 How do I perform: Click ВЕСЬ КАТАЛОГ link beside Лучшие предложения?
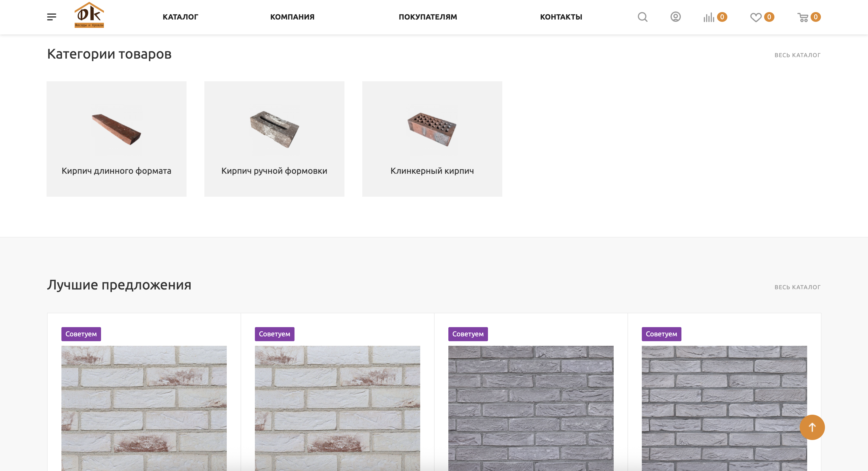[x=797, y=287]
